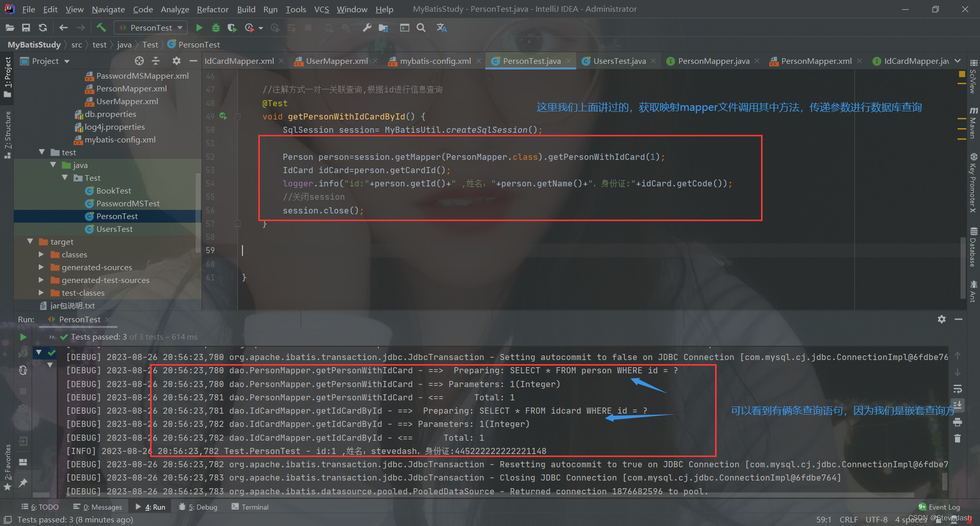This screenshot has width=980, height=526.
Task: Clear console with trash icon
Action: 958,439
